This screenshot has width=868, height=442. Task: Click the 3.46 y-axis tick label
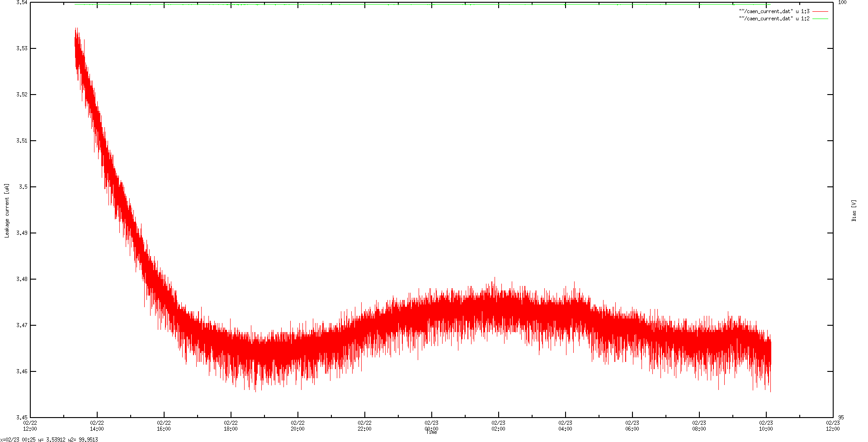[x=22, y=371]
